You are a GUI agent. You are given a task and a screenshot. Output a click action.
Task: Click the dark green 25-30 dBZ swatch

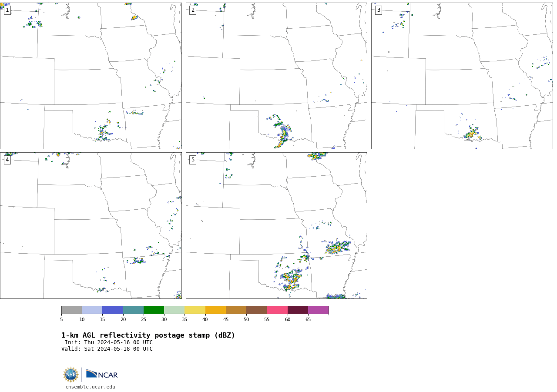tap(154, 310)
